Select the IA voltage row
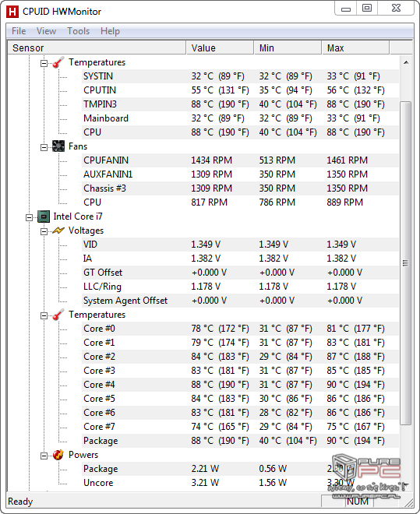This screenshot has width=420, height=514. point(240,259)
